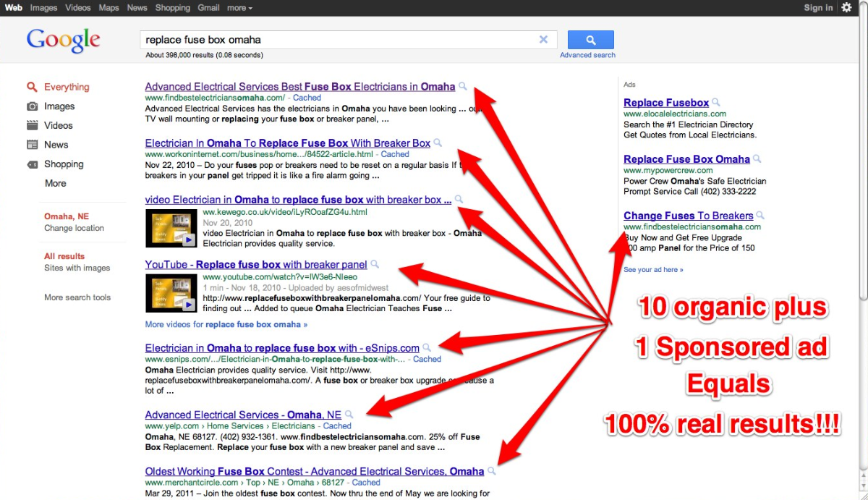The width and height of the screenshot is (868, 500).
Task: Open Cached link for yelp.com result
Action: click(x=337, y=426)
